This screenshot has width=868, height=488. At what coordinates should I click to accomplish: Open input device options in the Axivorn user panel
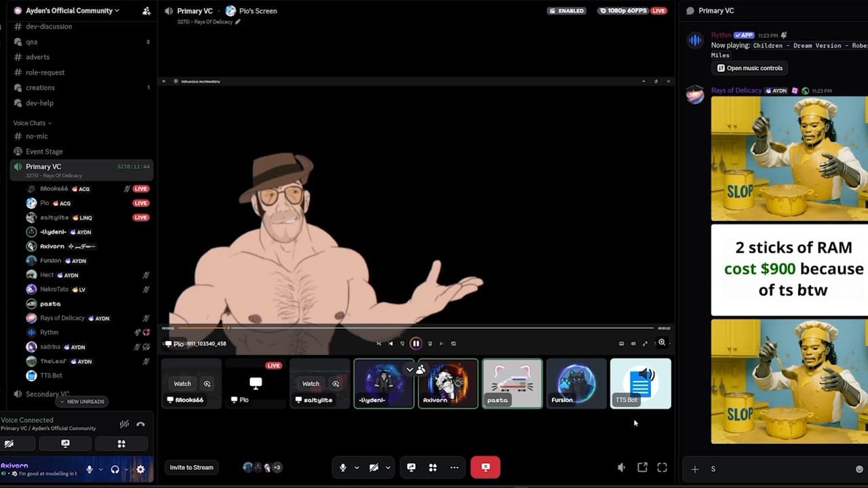pyautogui.click(x=101, y=469)
